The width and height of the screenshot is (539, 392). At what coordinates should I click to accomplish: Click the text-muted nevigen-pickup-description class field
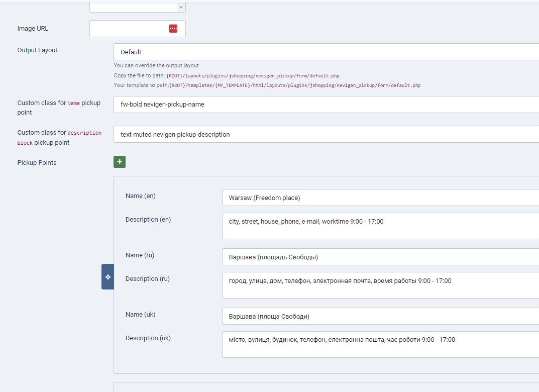click(327, 134)
